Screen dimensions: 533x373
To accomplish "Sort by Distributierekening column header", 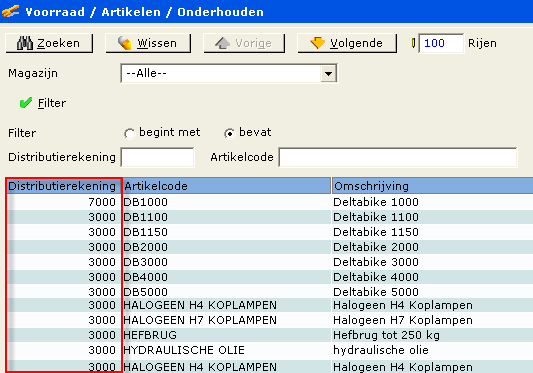I will [63, 186].
